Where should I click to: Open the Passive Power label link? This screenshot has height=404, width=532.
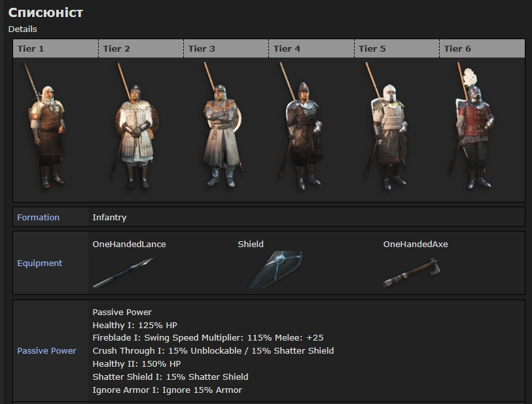click(46, 351)
